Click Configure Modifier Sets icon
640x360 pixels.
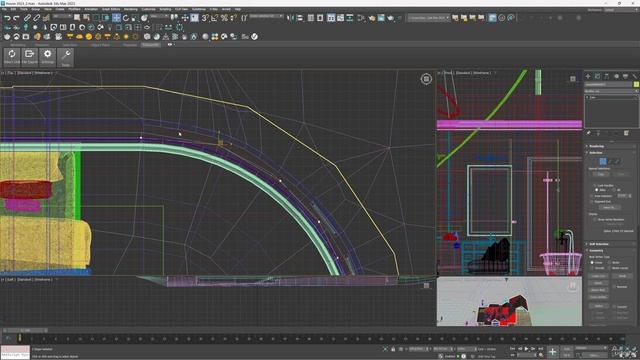[x=627, y=133]
